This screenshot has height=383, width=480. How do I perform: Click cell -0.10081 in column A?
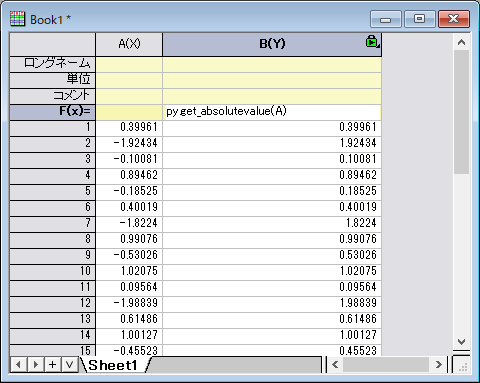click(x=129, y=160)
